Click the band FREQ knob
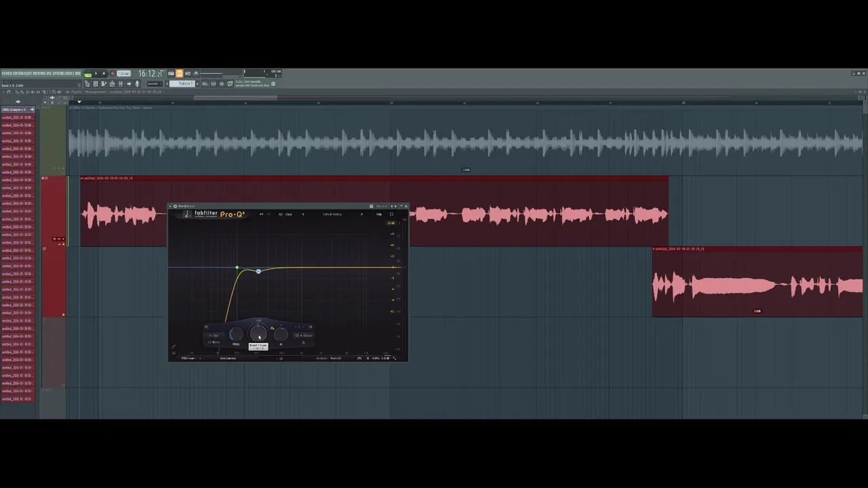Image resolution: width=868 pixels, height=488 pixels. pos(236,335)
